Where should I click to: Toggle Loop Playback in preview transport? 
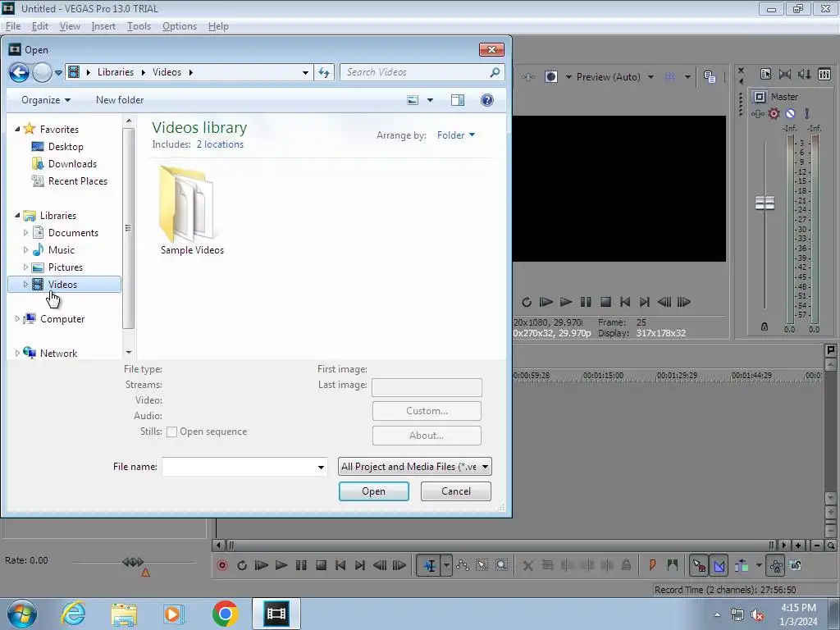[527, 302]
